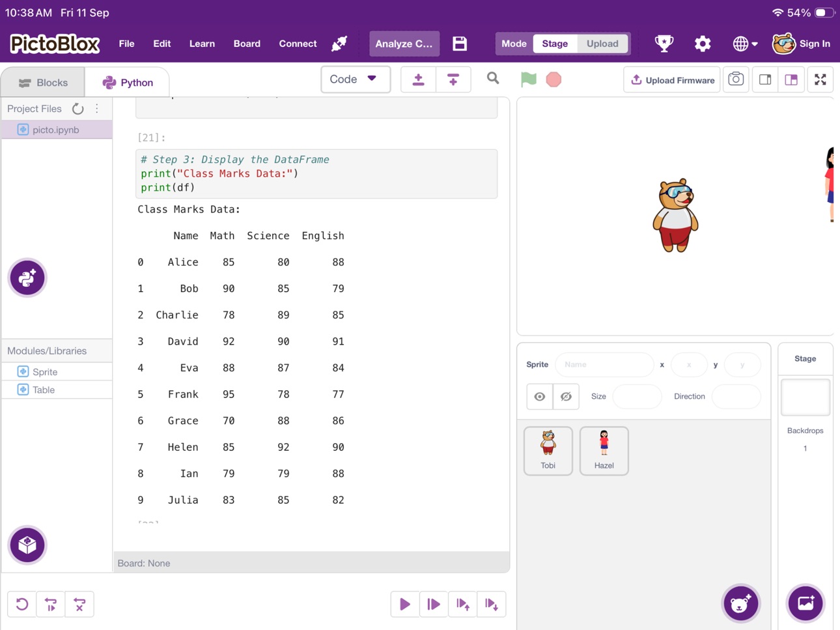Run the cell and advance to the next

pos(434,604)
